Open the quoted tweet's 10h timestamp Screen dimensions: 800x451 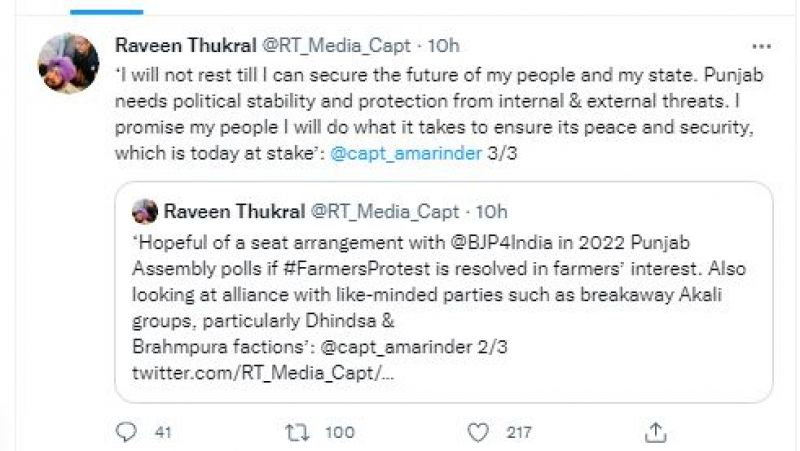[492, 211]
